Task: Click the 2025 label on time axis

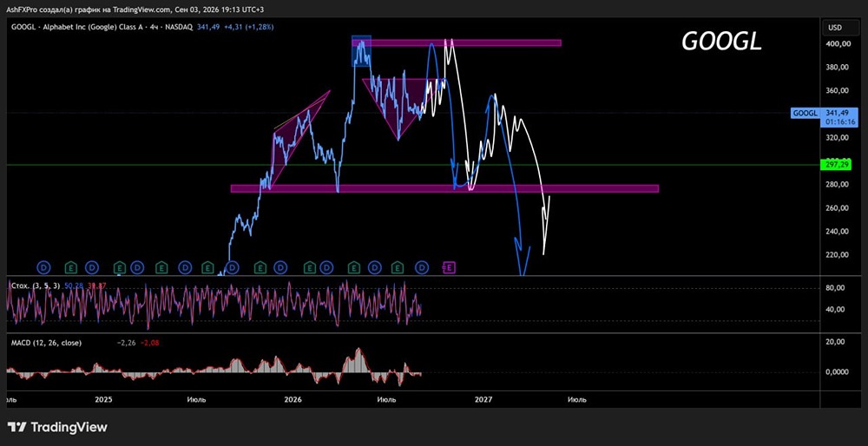Action: 103,399
